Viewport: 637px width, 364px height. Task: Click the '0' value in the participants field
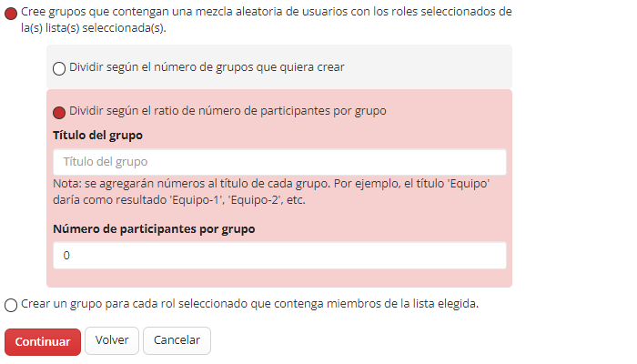pyautogui.click(x=66, y=257)
